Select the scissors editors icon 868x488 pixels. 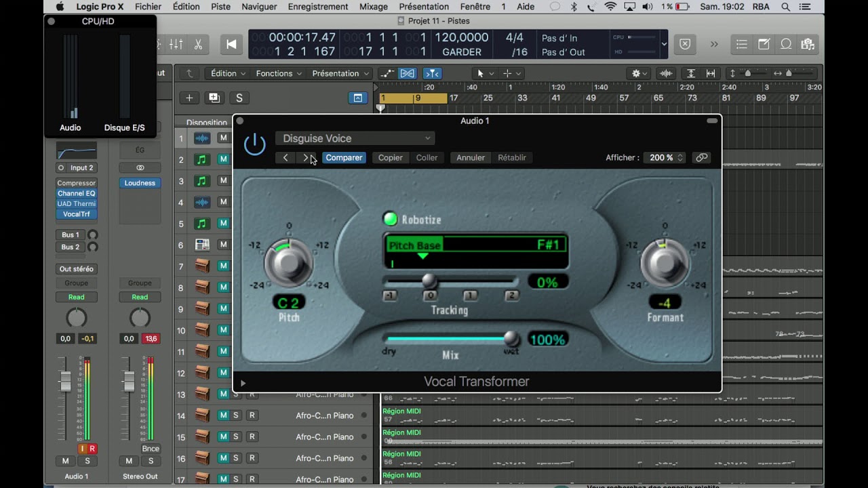(x=198, y=44)
